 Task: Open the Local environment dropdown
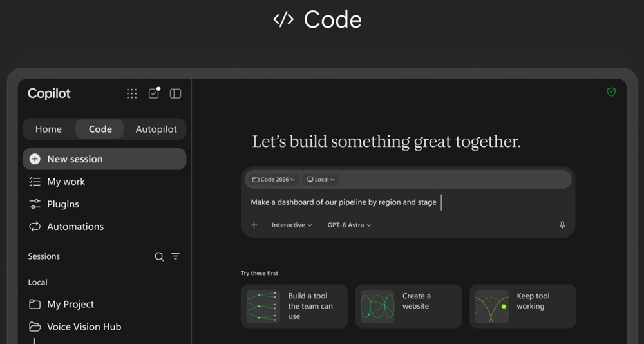point(321,180)
